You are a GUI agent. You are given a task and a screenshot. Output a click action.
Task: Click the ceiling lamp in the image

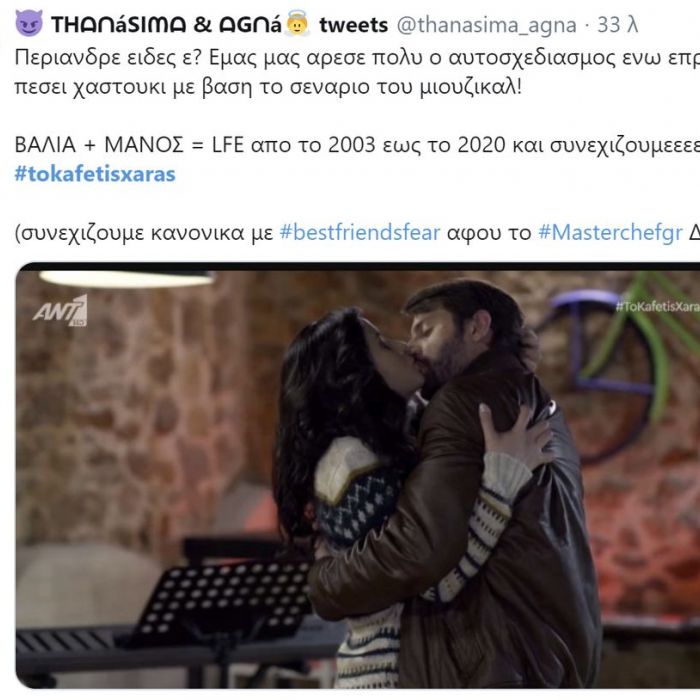(x=126, y=278)
